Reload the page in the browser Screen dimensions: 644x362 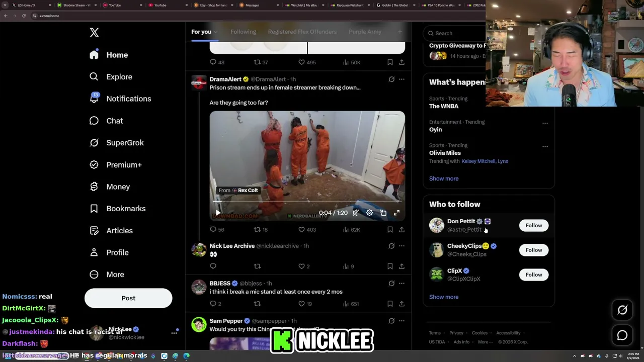[24, 16]
